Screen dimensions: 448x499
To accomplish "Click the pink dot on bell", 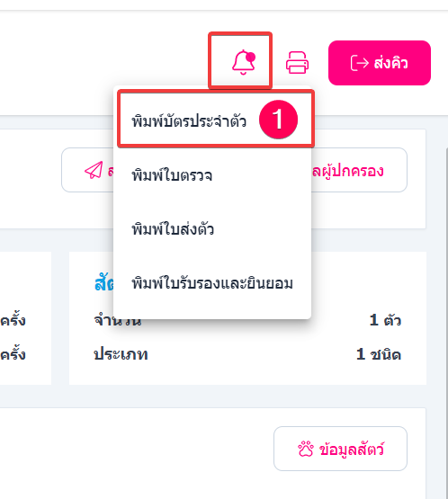I will click(x=251, y=57).
